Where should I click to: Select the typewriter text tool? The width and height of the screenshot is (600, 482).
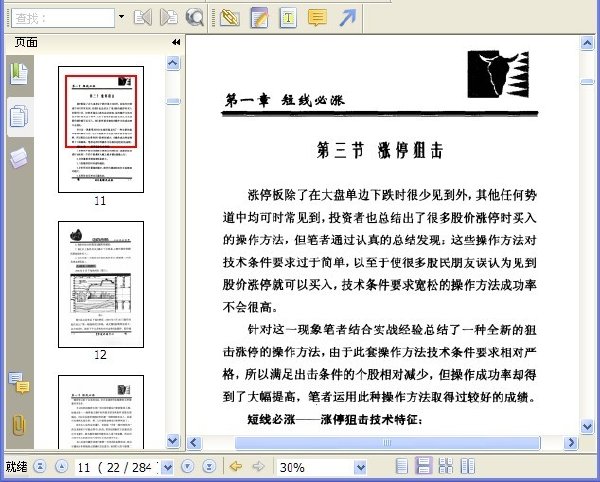(x=288, y=18)
